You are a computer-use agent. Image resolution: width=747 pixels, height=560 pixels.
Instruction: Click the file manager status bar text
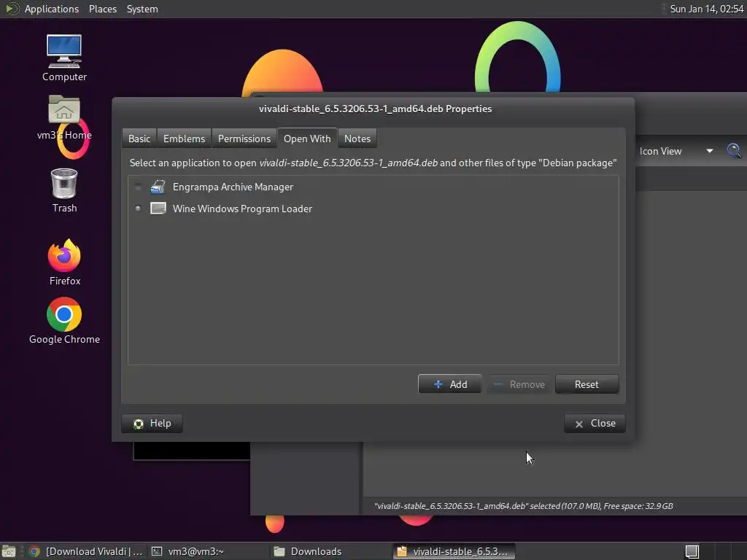coord(524,506)
